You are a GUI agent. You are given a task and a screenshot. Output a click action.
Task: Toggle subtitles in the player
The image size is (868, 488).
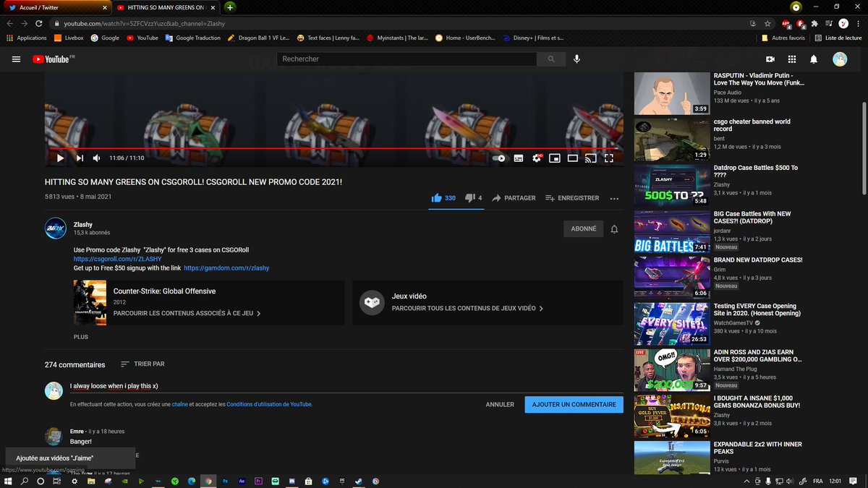pyautogui.click(x=519, y=158)
